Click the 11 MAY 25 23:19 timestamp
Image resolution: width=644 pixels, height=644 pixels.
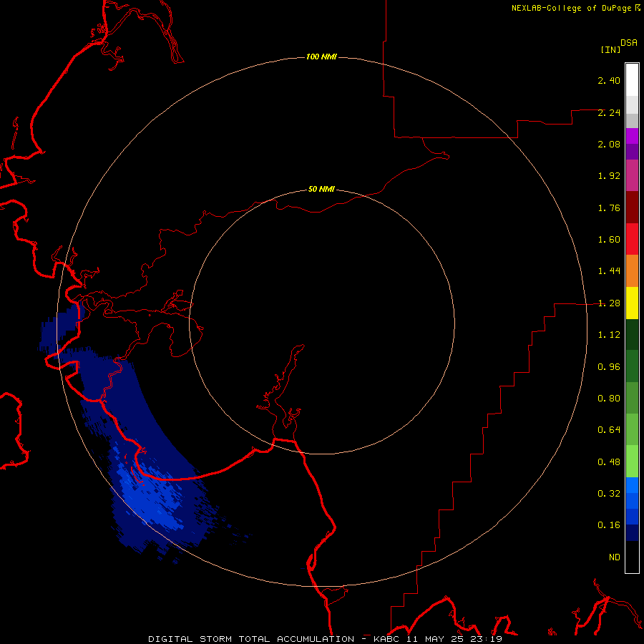[454, 639]
